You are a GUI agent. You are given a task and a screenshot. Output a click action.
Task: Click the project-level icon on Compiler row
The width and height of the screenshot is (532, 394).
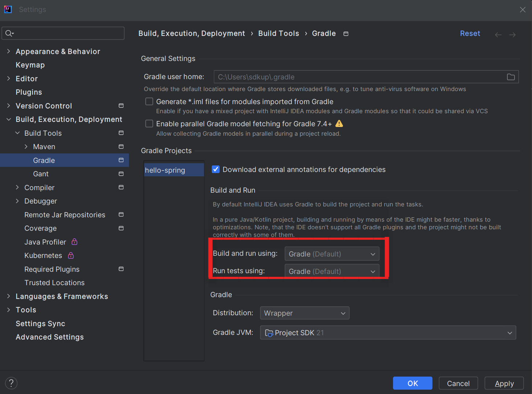click(121, 187)
